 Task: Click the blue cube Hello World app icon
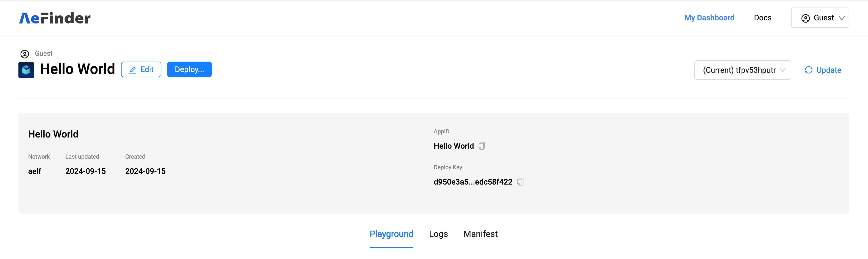pos(26,70)
